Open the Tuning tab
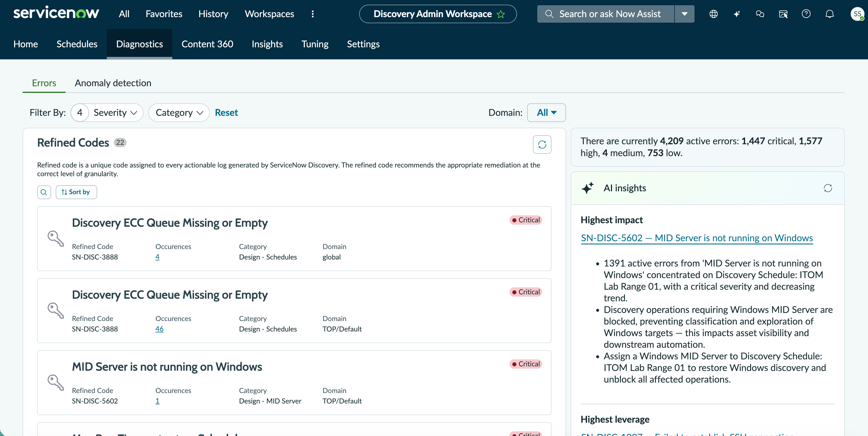The height and width of the screenshot is (436, 868). [315, 44]
